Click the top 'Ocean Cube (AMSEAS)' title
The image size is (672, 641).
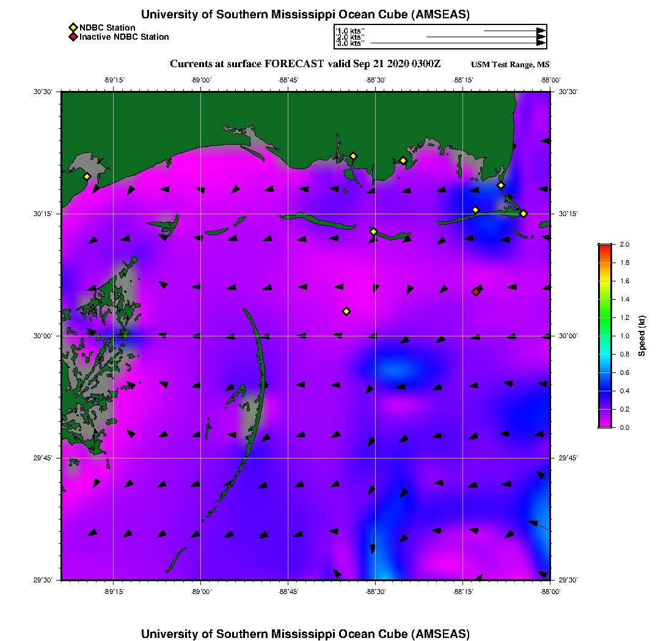point(305,14)
